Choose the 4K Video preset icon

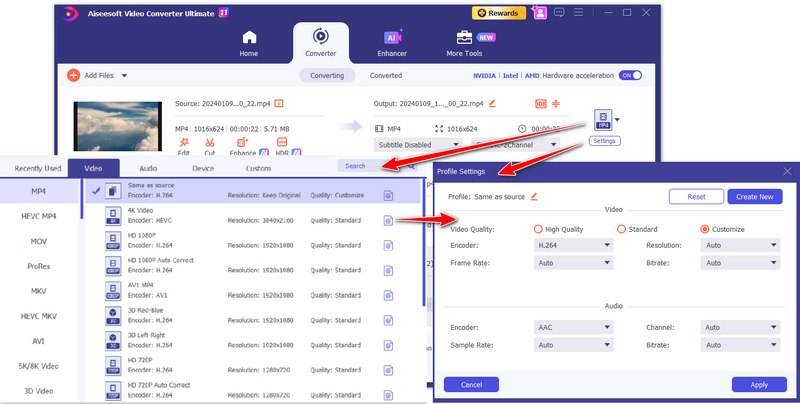click(113, 216)
